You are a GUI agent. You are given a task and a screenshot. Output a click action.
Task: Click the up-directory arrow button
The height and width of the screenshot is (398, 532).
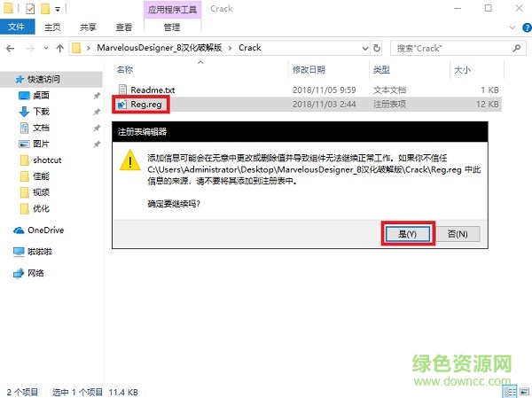point(58,48)
